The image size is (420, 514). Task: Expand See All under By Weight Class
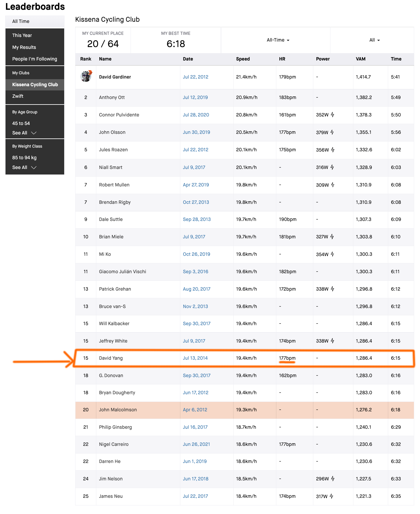pos(24,167)
